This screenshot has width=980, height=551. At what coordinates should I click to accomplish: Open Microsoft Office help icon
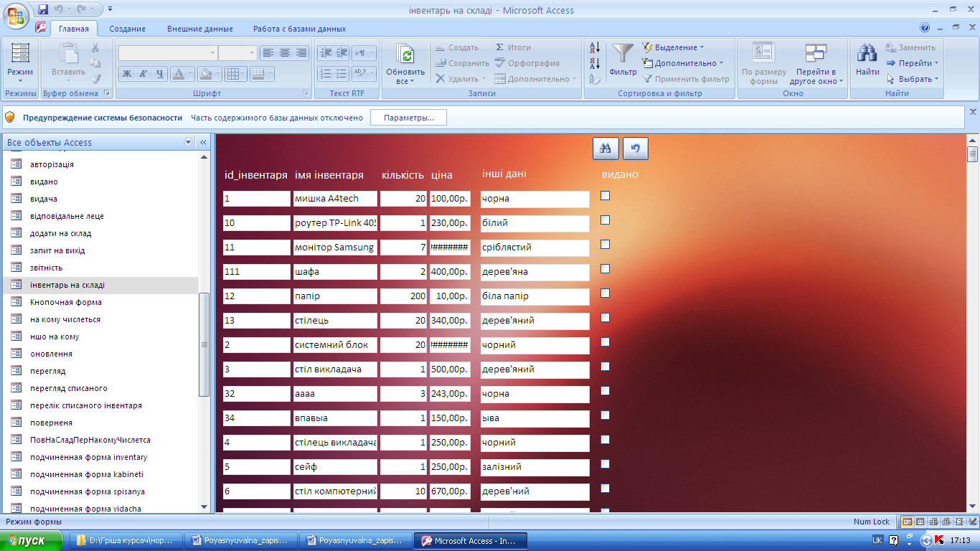point(925,27)
